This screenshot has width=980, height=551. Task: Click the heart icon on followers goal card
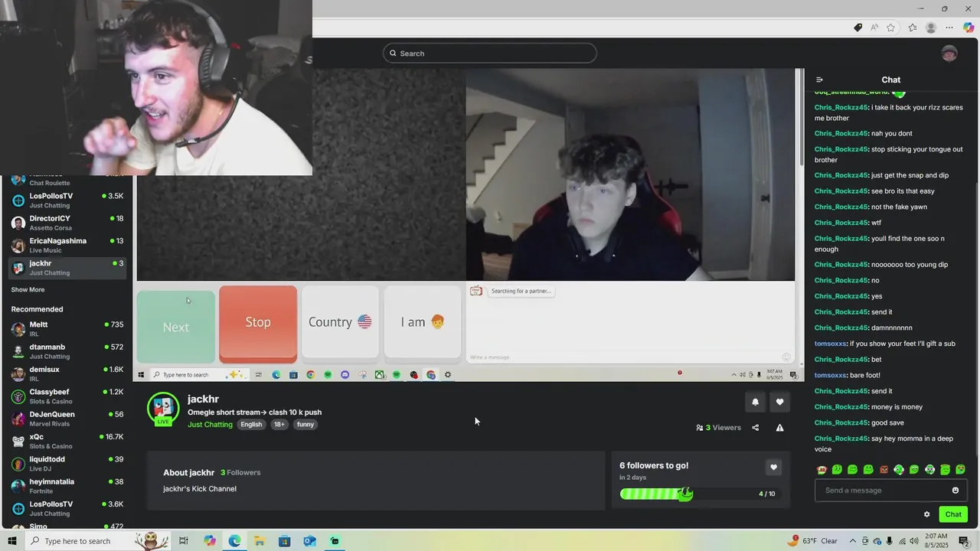click(x=773, y=468)
